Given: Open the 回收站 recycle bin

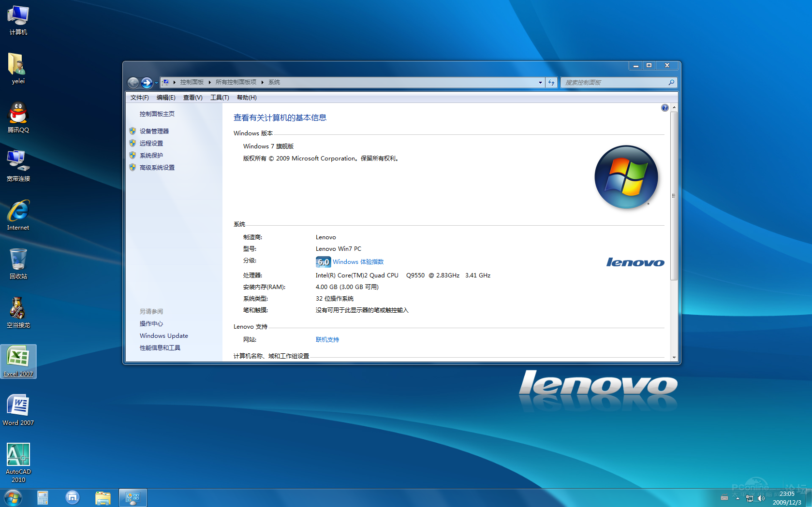Looking at the screenshot, I should (x=18, y=263).
